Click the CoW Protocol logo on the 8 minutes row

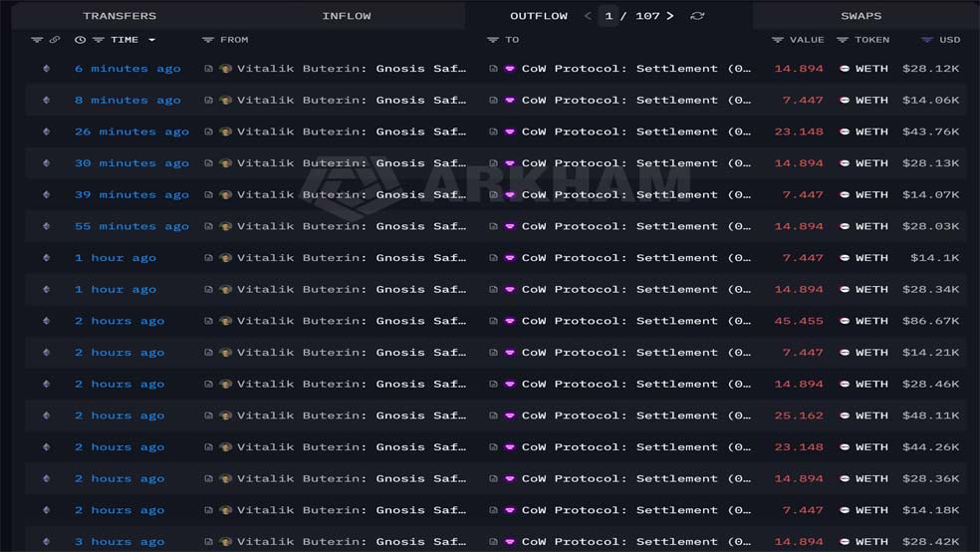tap(510, 101)
